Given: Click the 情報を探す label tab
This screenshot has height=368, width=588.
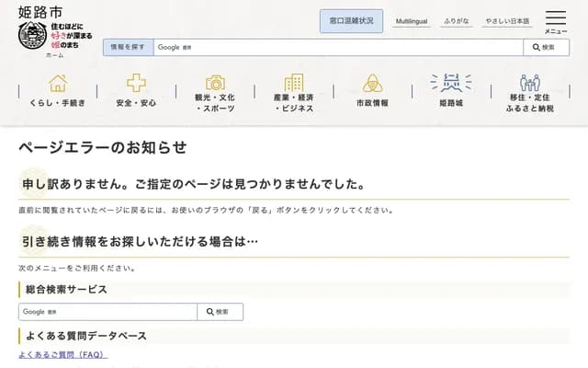Looking at the screenshot, I should (x=128, y=47).
